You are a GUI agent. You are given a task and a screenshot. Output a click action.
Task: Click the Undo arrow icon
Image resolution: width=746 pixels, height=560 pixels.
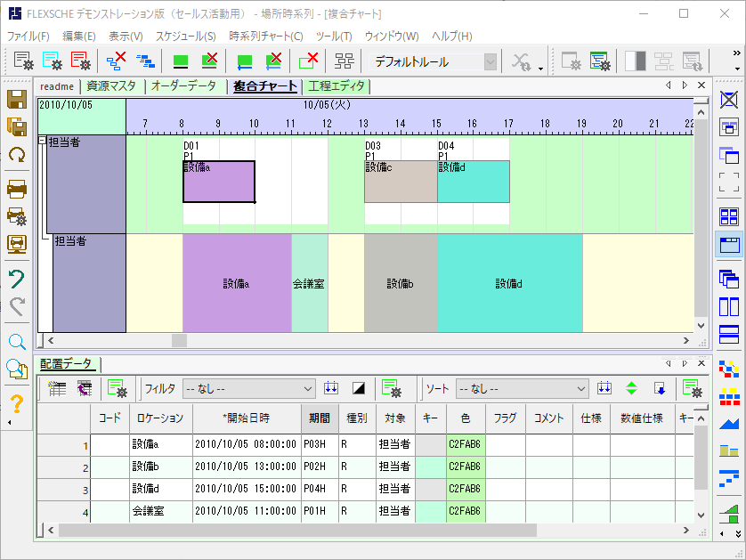16,279
